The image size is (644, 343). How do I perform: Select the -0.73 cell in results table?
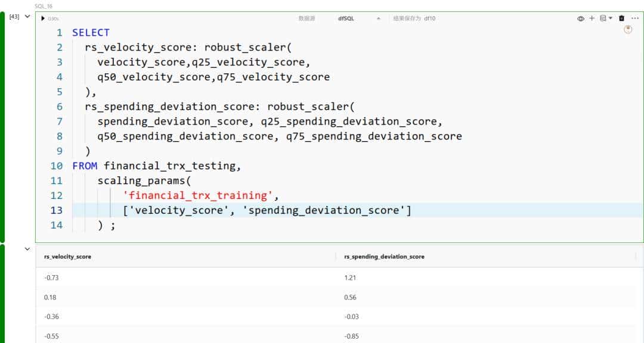tap(51, 277)
